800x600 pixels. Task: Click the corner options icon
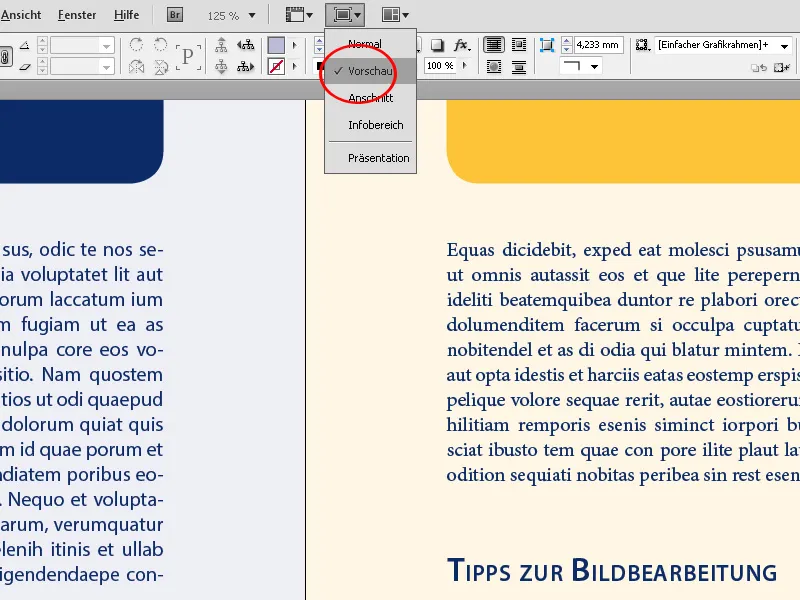click(x=546, y=45)
